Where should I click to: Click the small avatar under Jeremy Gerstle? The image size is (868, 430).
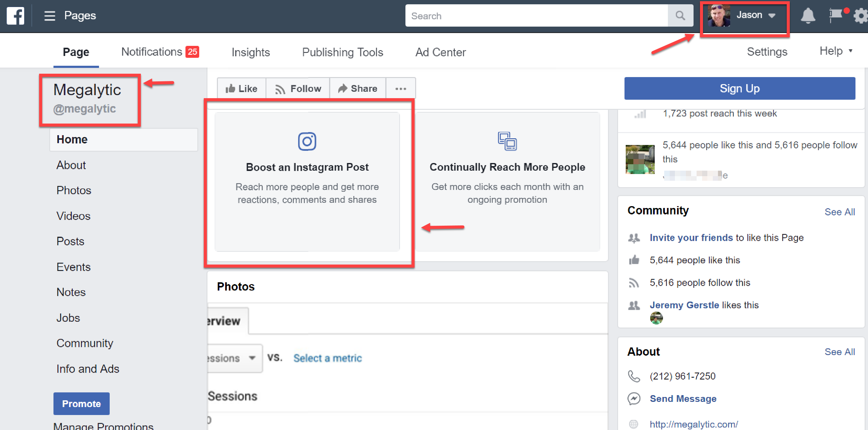point(656,318)
